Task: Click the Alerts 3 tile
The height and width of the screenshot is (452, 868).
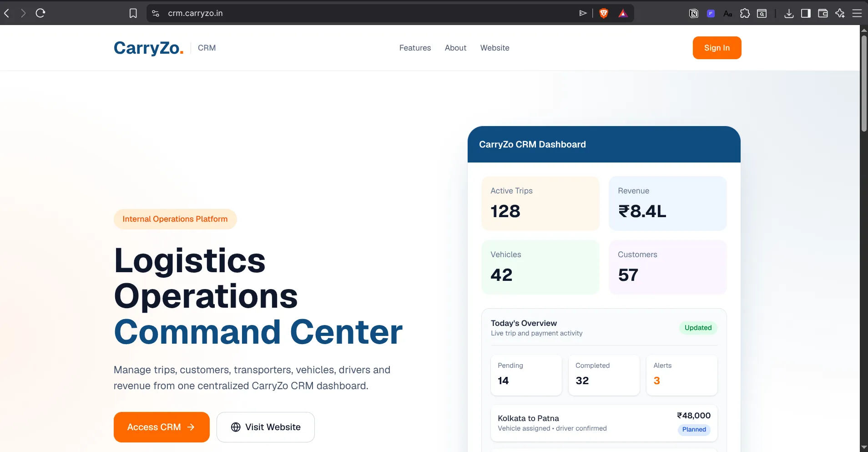Action: pyautogui.click(x=682, y=375)
